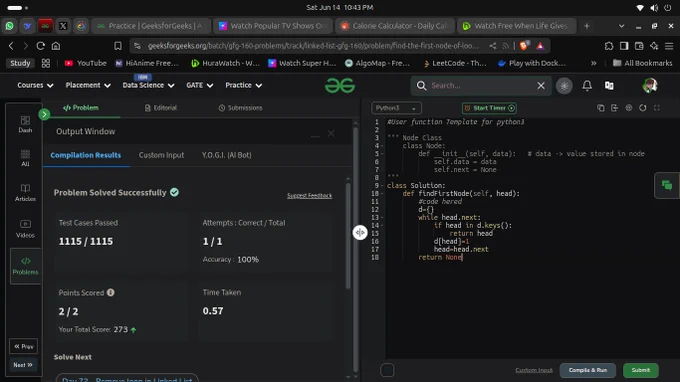Expand the Placement dropdown
680x382 pixels.
tap(88, 85)
